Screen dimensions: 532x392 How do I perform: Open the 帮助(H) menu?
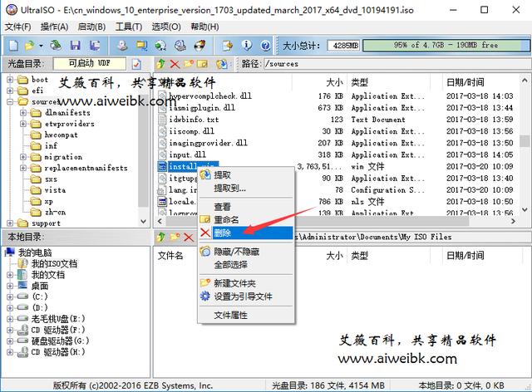click(204, 27)
